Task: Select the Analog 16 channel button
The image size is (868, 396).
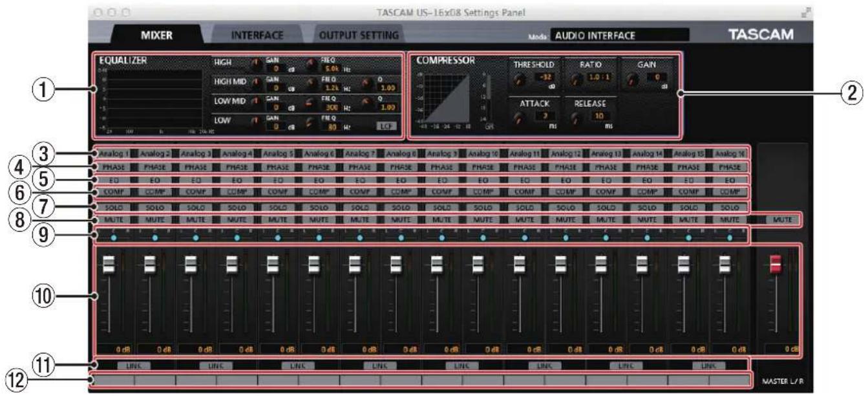Action: [x=730, y=155]
